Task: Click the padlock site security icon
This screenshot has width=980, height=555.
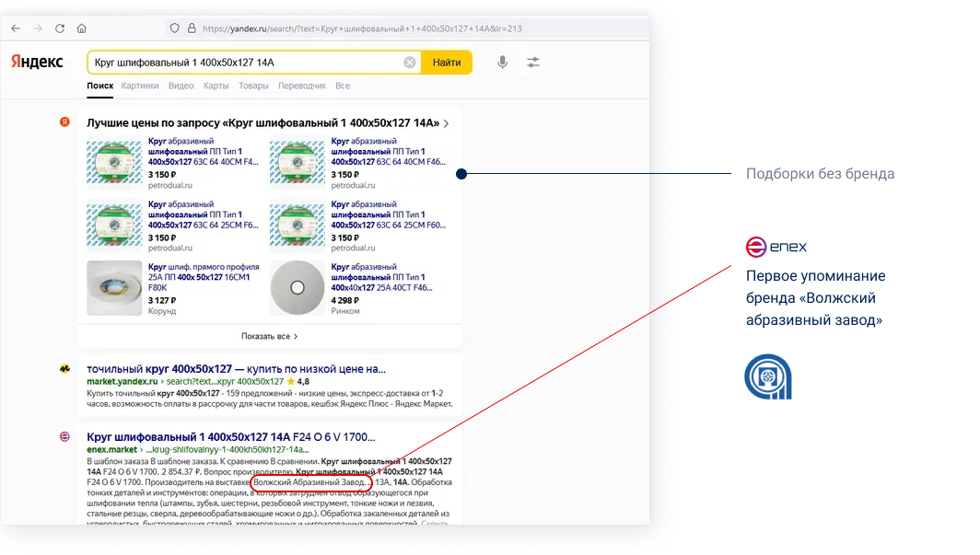Action: 192,29
